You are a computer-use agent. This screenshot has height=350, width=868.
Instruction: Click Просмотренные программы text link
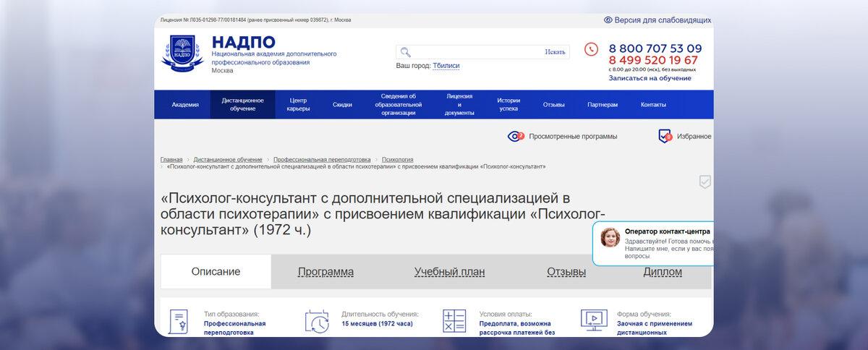click(573, 136)
